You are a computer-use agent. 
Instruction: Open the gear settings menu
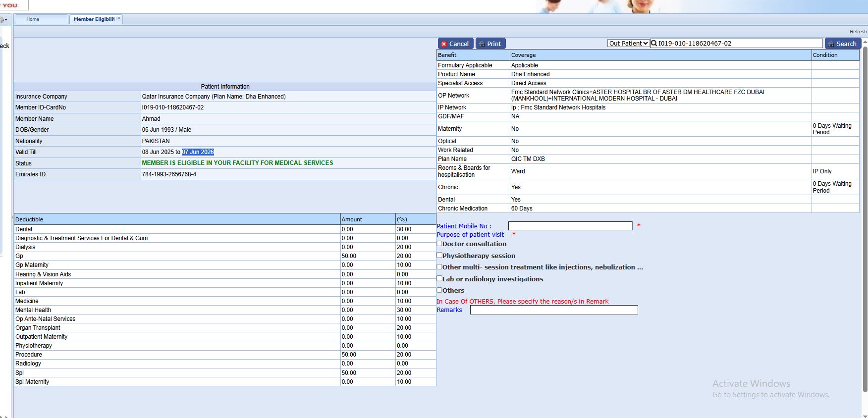pos(3,20)
